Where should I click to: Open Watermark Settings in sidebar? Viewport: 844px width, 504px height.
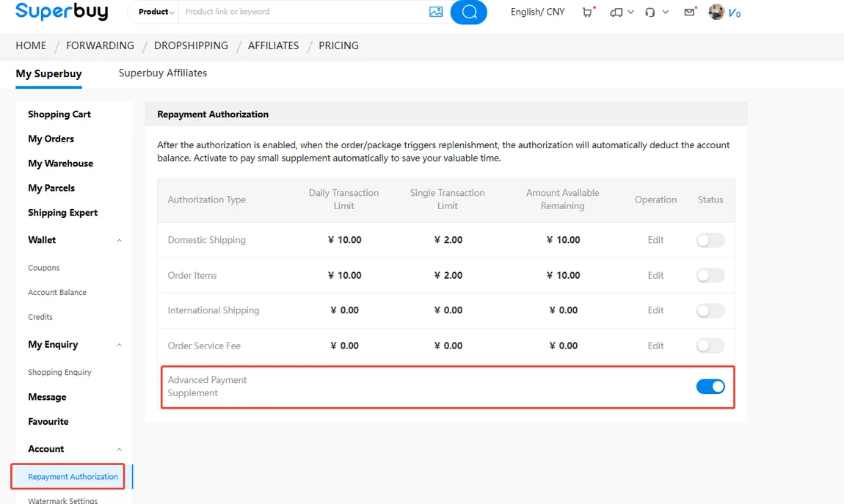(62, 500)
